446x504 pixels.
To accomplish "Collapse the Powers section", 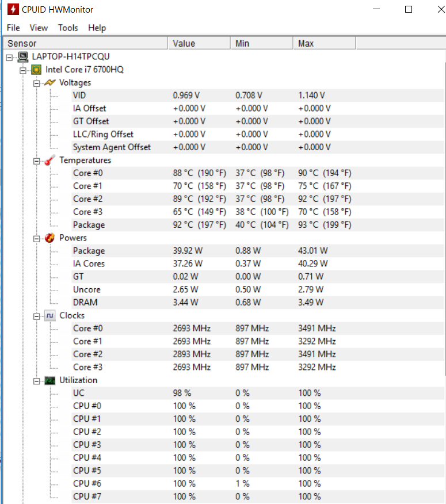I will click(x=37, y=239).
